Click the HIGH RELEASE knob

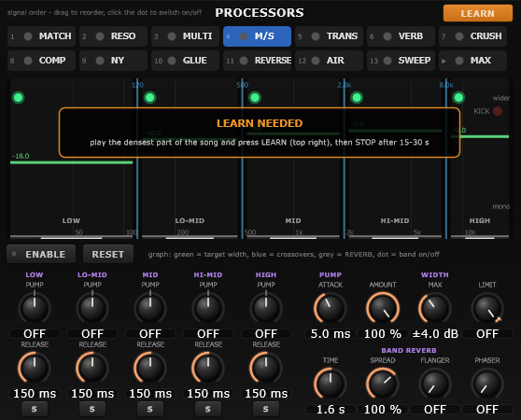266,368
